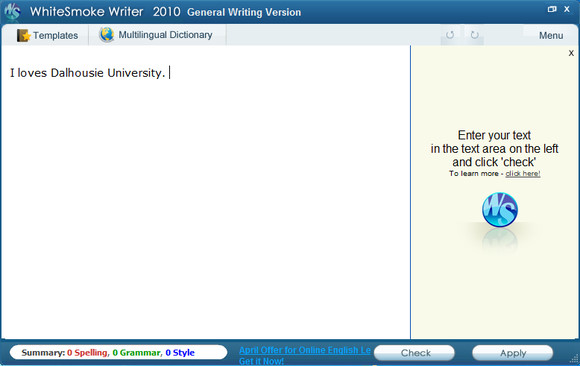Click the Apply button
Screen dimensions: 580x366
(x=513, y=353)
